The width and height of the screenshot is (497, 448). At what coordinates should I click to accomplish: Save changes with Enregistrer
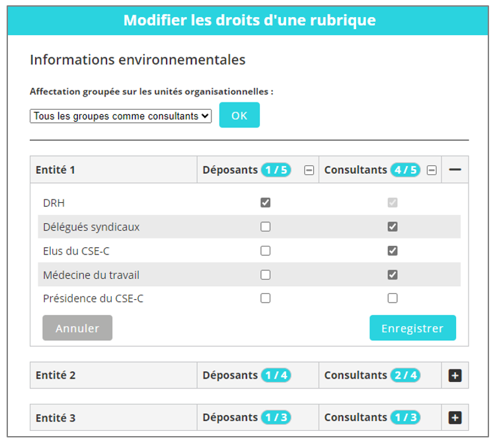click(412, 328)
